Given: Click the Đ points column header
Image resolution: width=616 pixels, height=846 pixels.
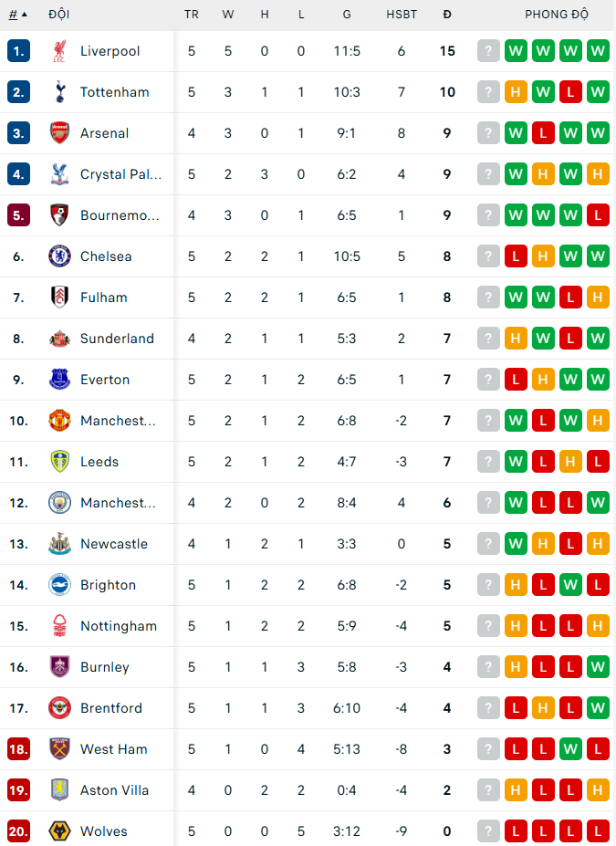Looking at the screenshot, I should click(x=447, y=15).
